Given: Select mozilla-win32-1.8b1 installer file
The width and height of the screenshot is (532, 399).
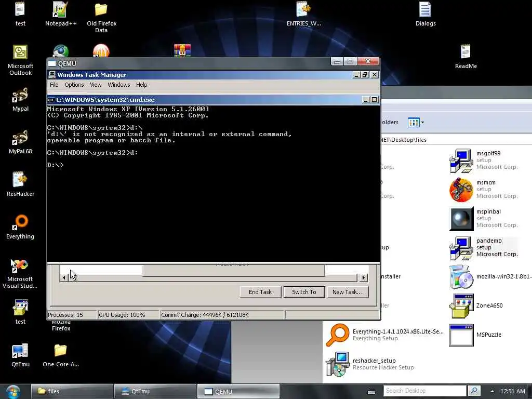Looking at the screenshot, I should (490, 277).
